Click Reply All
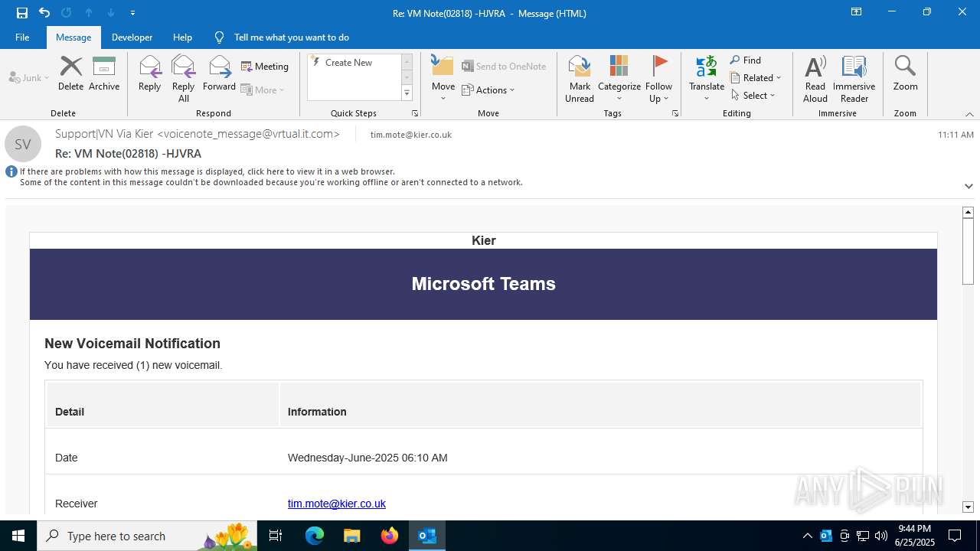 pos(183,79)
